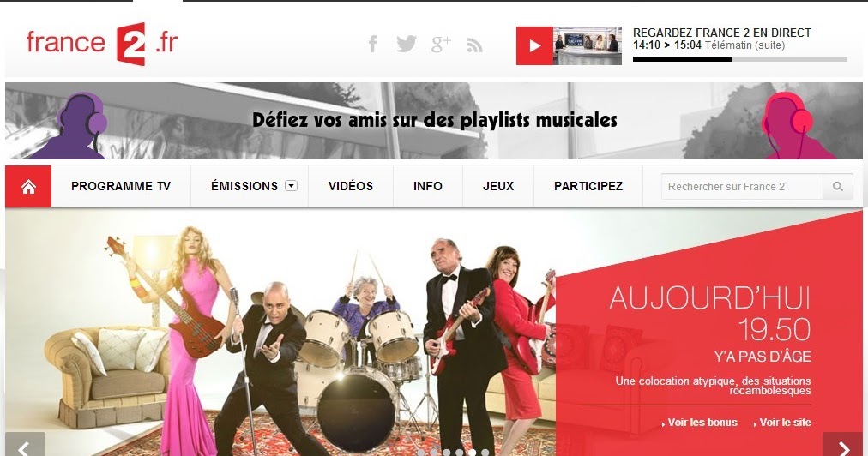
Task: Open the RSS feed icon
Action: pos(474,45)
